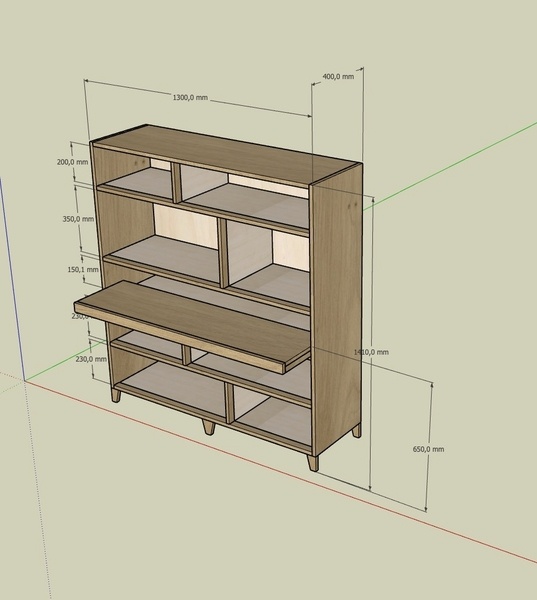Click the 350,0 mm dimension label
537x600 pixels.
78,219
